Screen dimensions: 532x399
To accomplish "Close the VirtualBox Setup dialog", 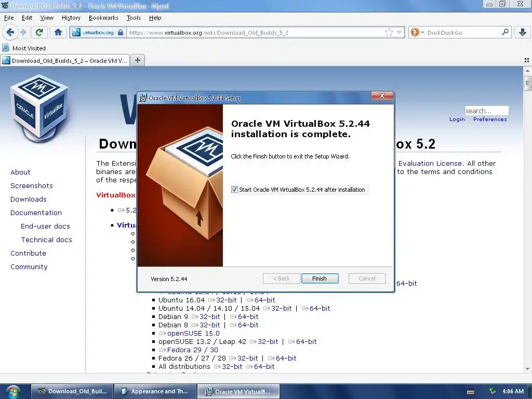I will (x=382, y=96).
